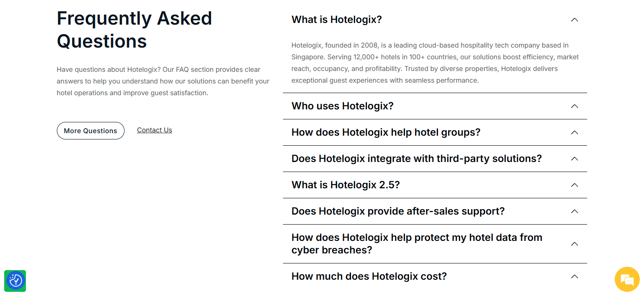The width and height of the screenshot is (644, 296).
Task: Click the More Questions button
Action: pyautogui.click(x=90, y=130)
